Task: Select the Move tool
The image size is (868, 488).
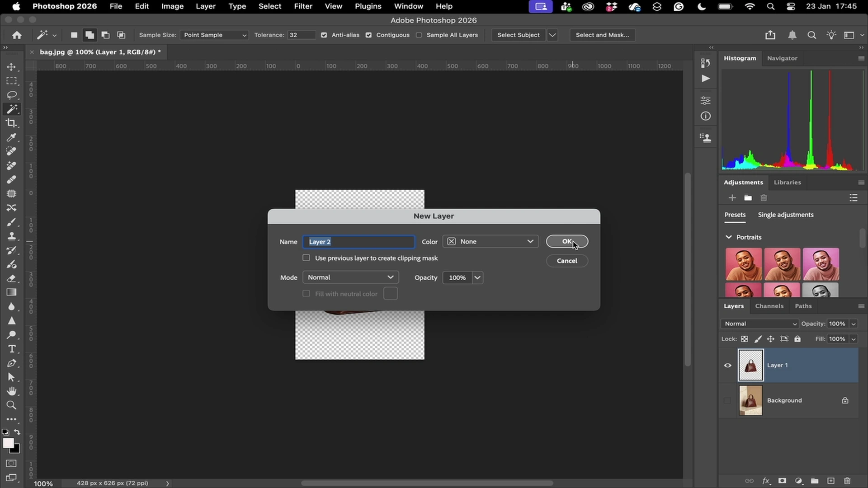Action: (x=11, y=67)
